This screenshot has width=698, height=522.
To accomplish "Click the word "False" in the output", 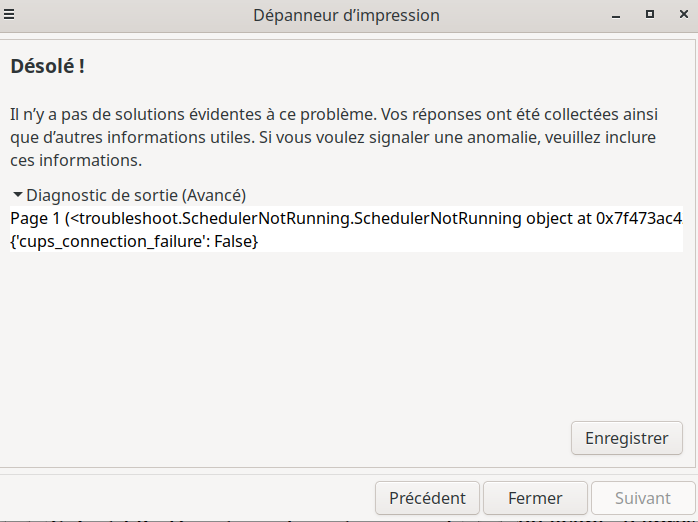I will [x=237, y=241].
